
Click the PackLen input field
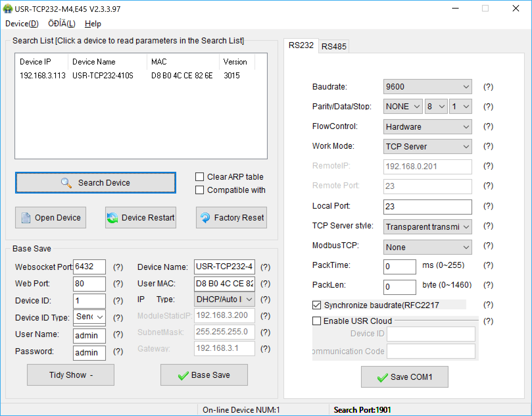pyautogui.click(x=400, y=287)
